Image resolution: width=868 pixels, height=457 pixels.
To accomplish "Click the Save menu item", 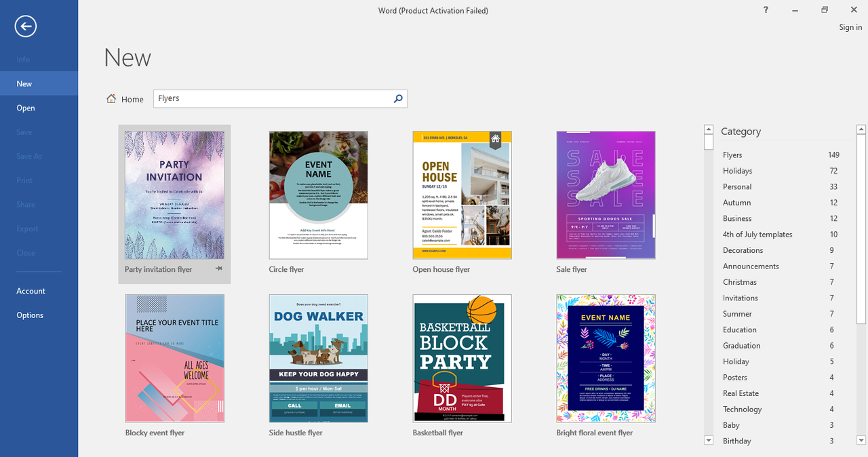I will pos(39,132).
